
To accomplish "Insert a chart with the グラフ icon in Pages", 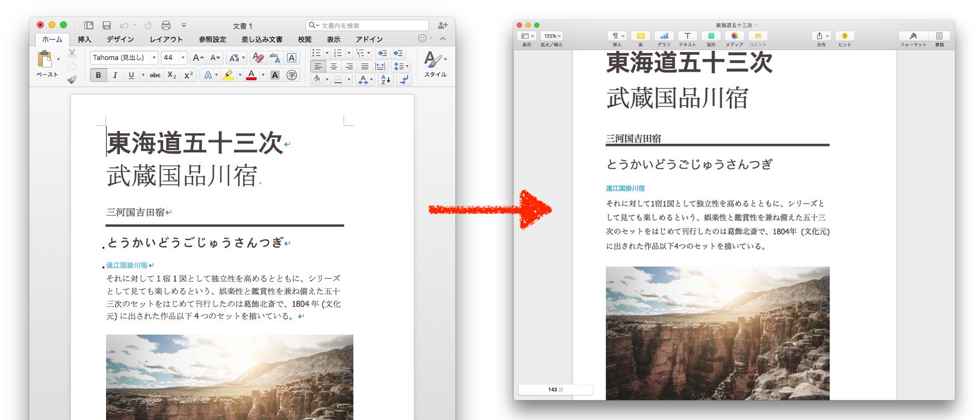I will (x=664, y=36).
